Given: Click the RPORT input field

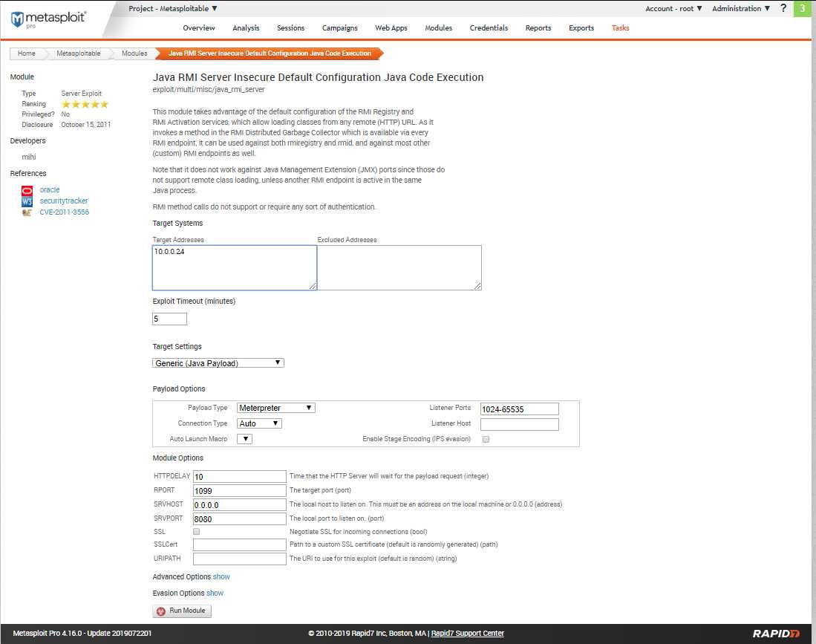Looking at the screenshot, I should coord(239,490).
